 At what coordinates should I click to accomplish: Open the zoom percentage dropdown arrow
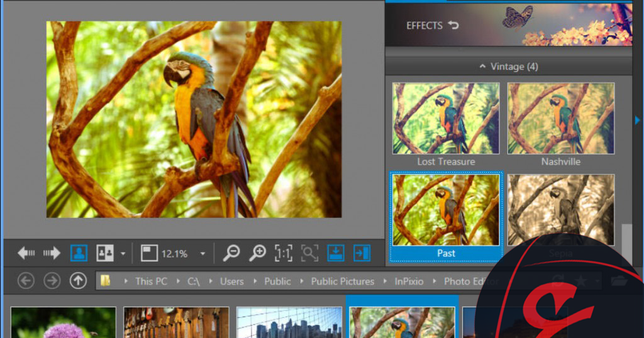203,254
